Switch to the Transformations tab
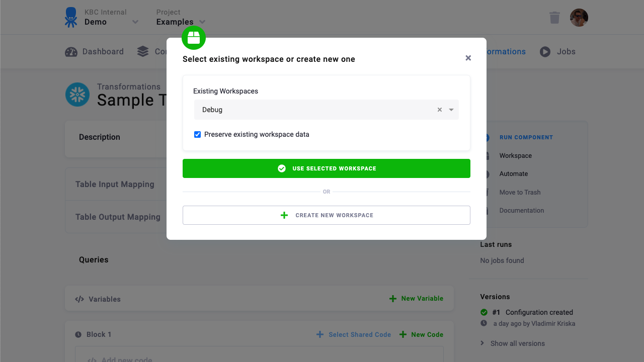Viewport: 644px width, 362px height. (x=503, y=51)
